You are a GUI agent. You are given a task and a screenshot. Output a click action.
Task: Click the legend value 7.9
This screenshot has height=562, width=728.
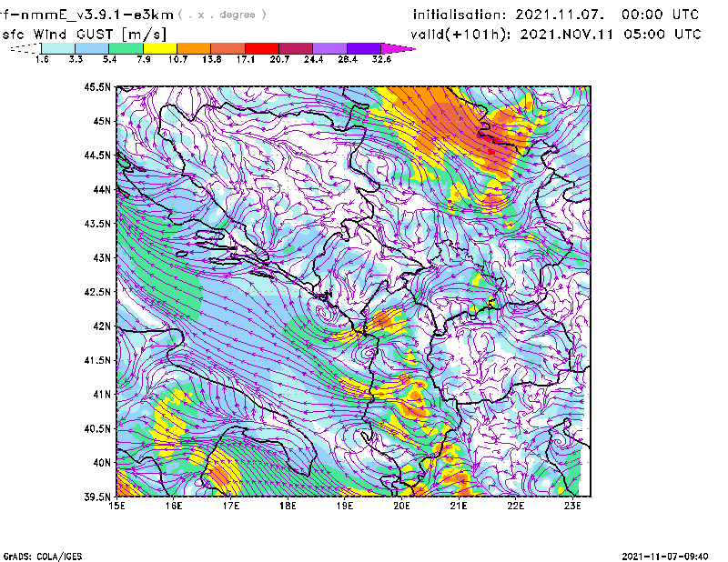[x=144, y=59]
